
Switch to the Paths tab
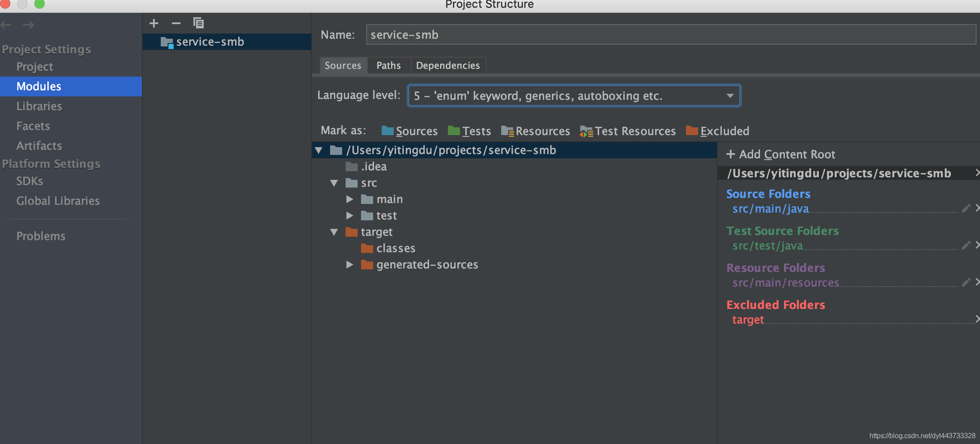point(388,65)
